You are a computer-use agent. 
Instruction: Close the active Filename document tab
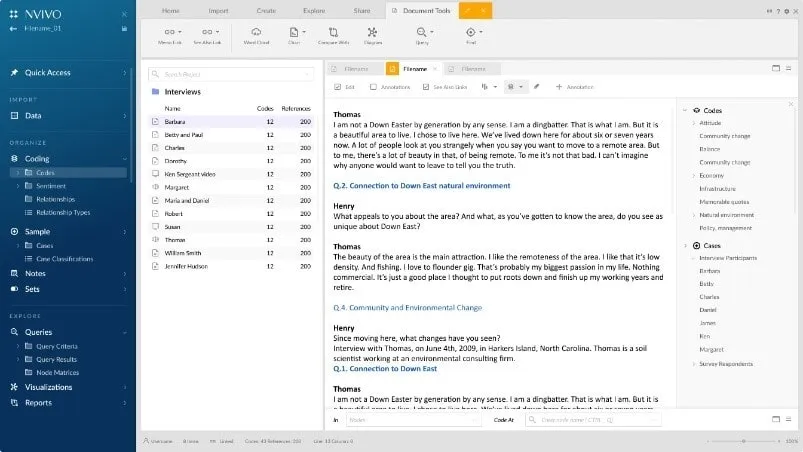point(434,69)
